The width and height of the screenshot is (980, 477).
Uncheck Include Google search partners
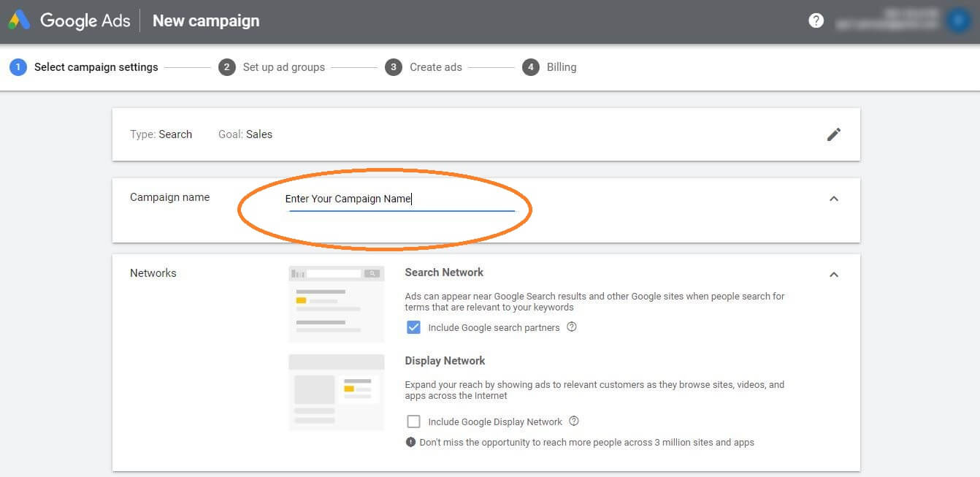pos(413,327)
